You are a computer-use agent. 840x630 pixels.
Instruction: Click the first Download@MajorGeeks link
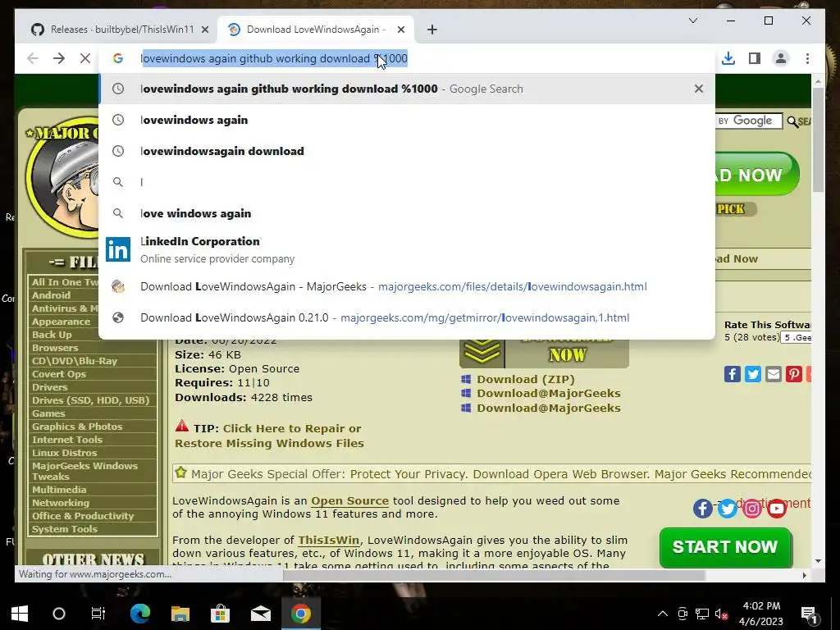click(x=549, y=393)
